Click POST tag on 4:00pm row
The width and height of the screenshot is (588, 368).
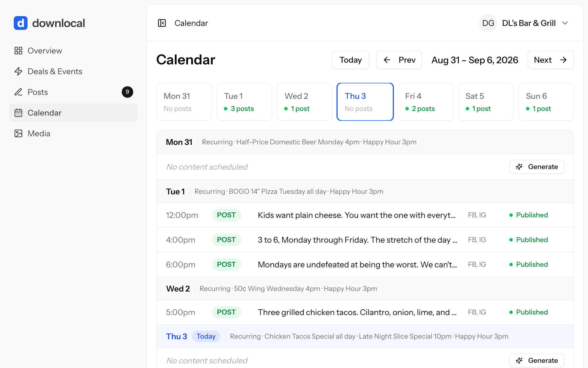[226, 240]
